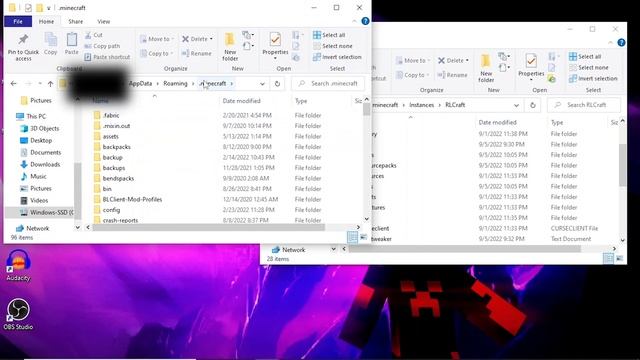Screen dimensions: 640x360
Task: Click AppData in .minecraft breadcrumb
Action: click(x=140, y=84)
